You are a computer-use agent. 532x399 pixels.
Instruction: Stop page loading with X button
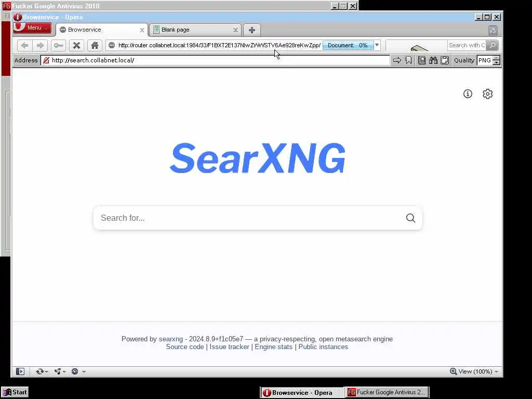pyautogui.click(x=77, y=45)
